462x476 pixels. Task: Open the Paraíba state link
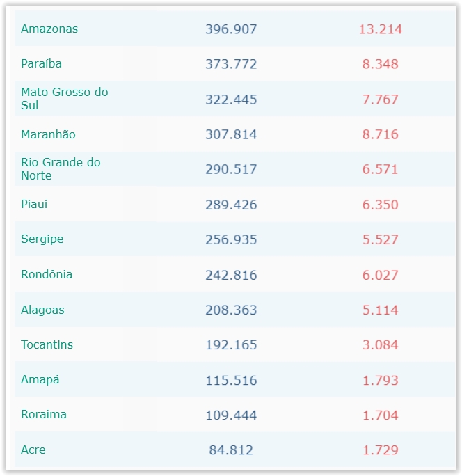click(x=41, y=63)
